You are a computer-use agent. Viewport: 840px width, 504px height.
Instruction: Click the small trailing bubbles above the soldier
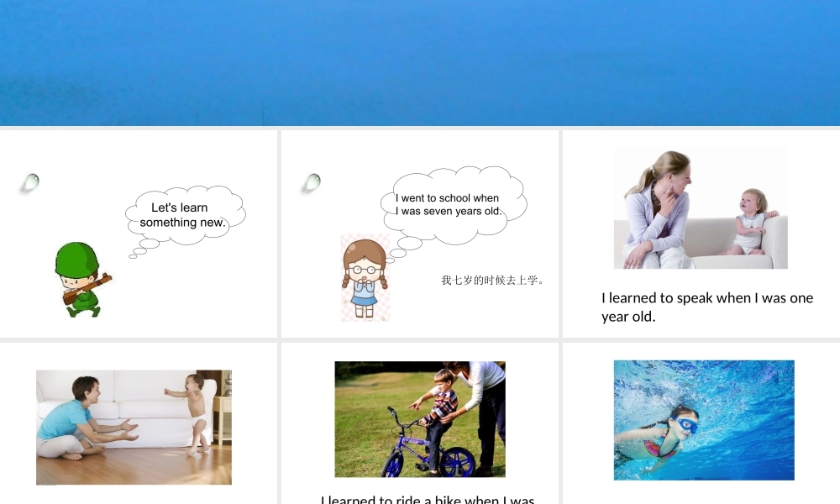144,246
